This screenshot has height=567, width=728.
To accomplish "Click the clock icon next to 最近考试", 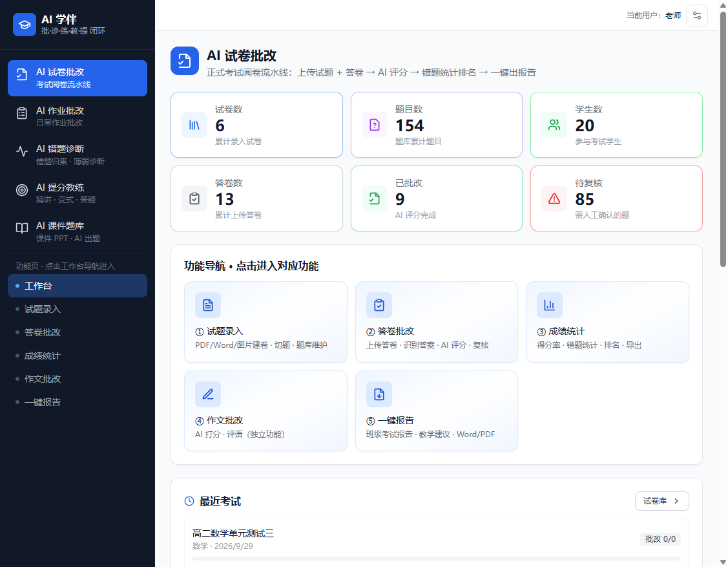I will coord(189,501).
